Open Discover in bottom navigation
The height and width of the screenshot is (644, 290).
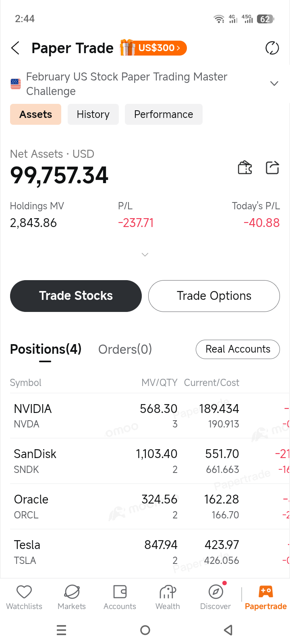[215, 598]
